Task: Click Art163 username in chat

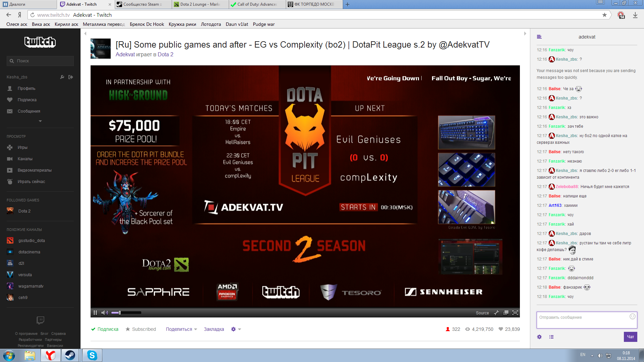Action: click(x=555, y=205)
